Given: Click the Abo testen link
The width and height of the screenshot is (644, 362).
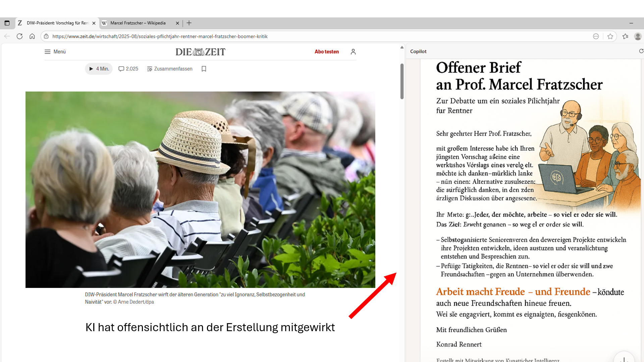Looking at the screenshot, I should pyautogui.click(x=326, y=52).
